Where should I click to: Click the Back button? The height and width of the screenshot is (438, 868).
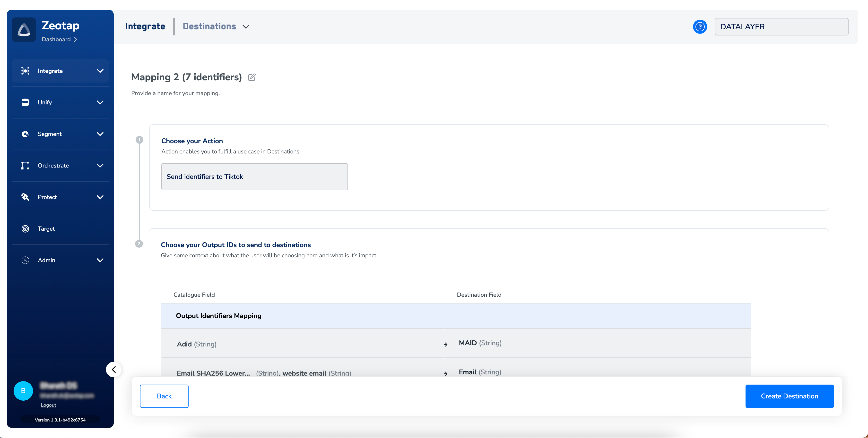164,396
